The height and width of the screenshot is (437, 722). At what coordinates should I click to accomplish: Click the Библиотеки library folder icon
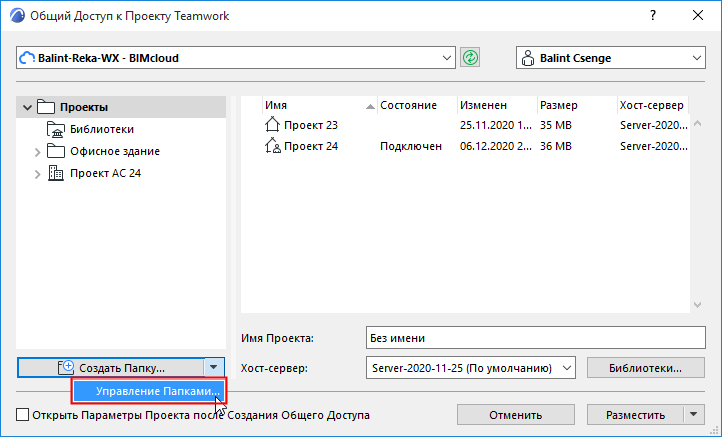(56, 129)
